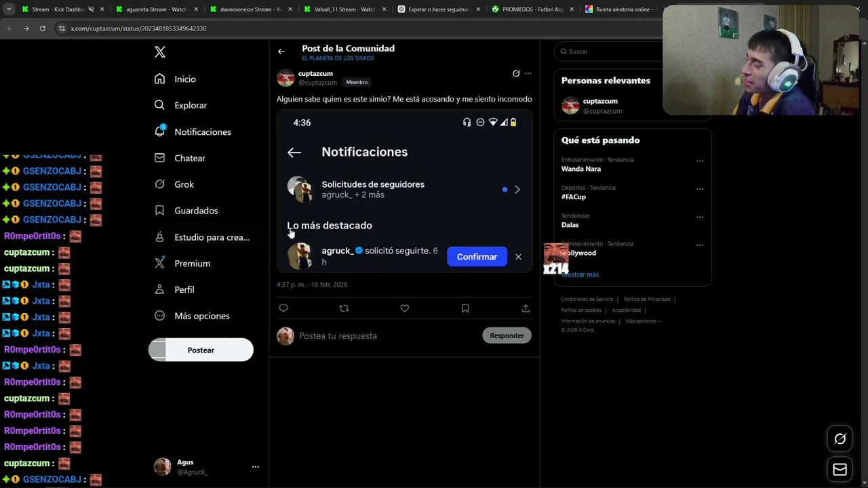Open Grok from the sidebar
Image resolution: width=868 pixels, height=488 pixels.
[174, 184]
